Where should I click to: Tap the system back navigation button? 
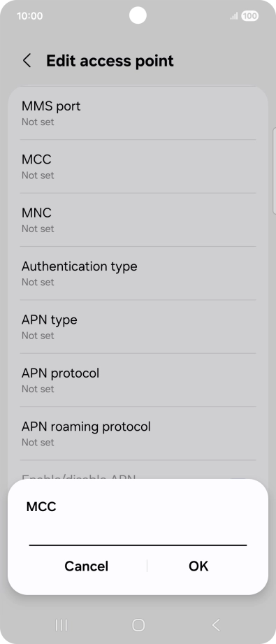click(216, 624)
